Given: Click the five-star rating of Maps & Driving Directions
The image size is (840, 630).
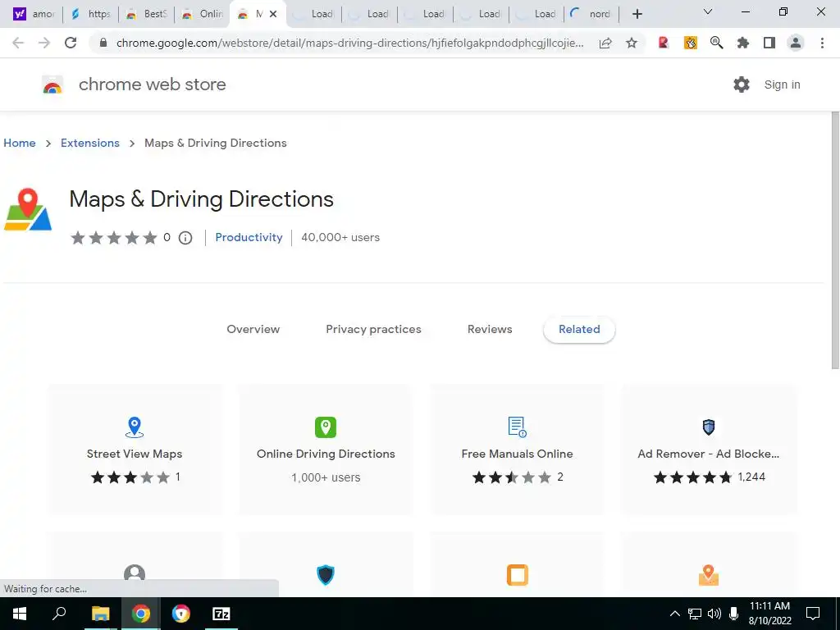Looking at the screenshot, I should click(114, 238).
